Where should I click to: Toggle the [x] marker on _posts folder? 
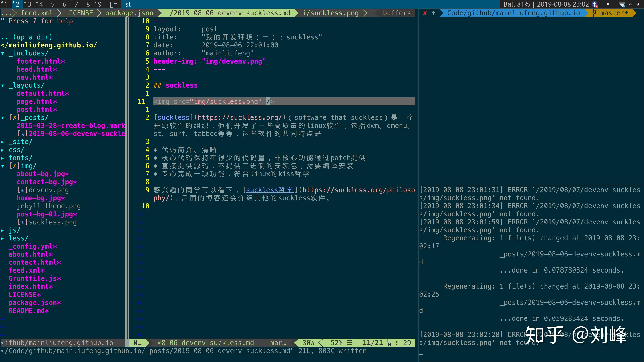tap(14, 117)
